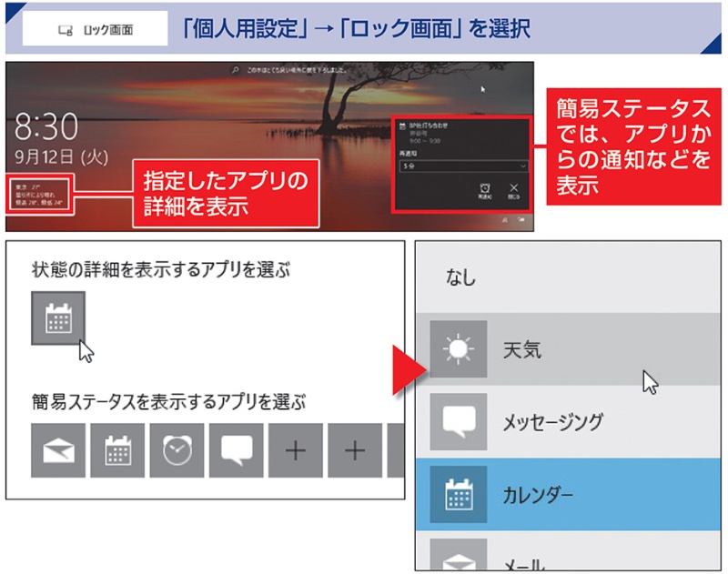
Task: Add an app with the first plus slot
Action: pyautogui.click(x=296, y=450)
